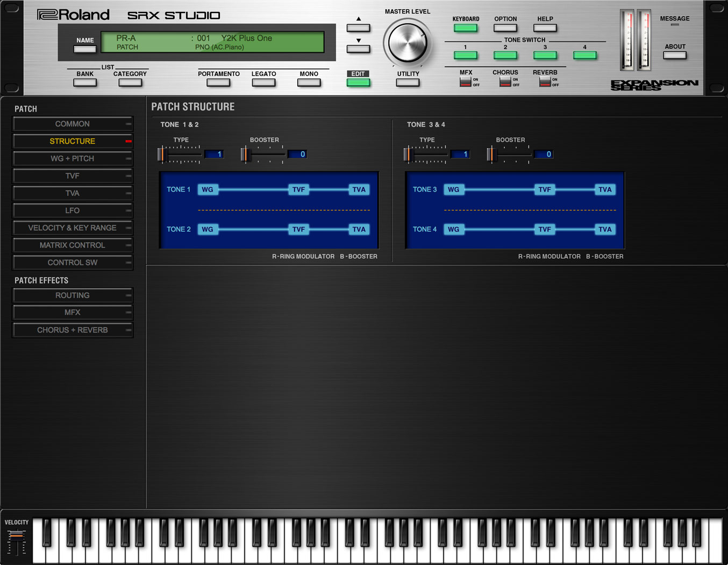Screen dimensions: 728x565
Task: Click the Tone 3 & 4 Booster value field
Action: (543, 154)
